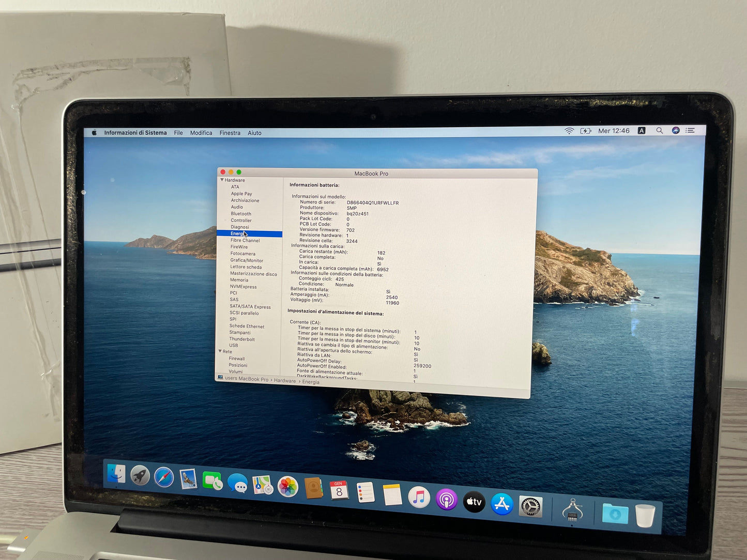Image resolution: width=747 pixels, height=560 pixels.
Task: Open the Aiuto menu
Action: (254, 133)
